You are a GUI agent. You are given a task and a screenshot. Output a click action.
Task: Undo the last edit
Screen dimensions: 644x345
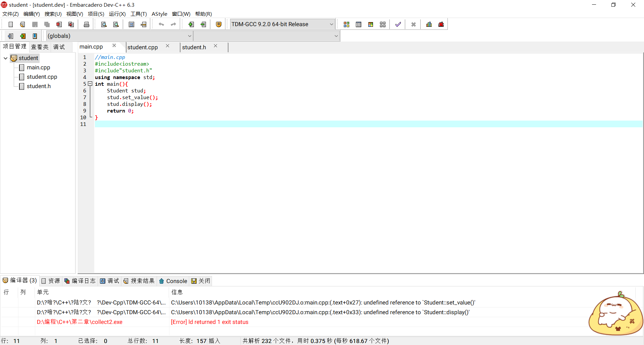tap(161, 24)
